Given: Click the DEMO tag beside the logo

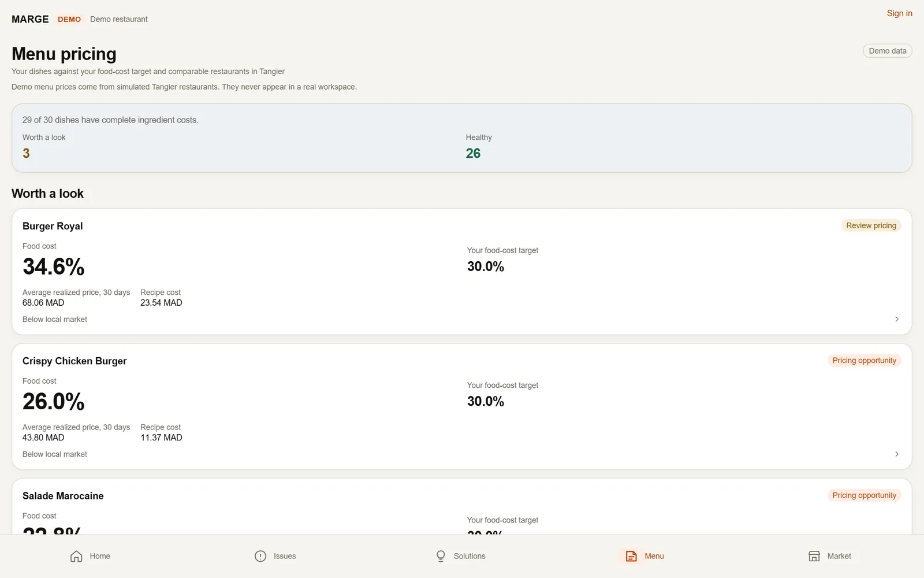Looking at the screenshot, I should pos(69,19).
